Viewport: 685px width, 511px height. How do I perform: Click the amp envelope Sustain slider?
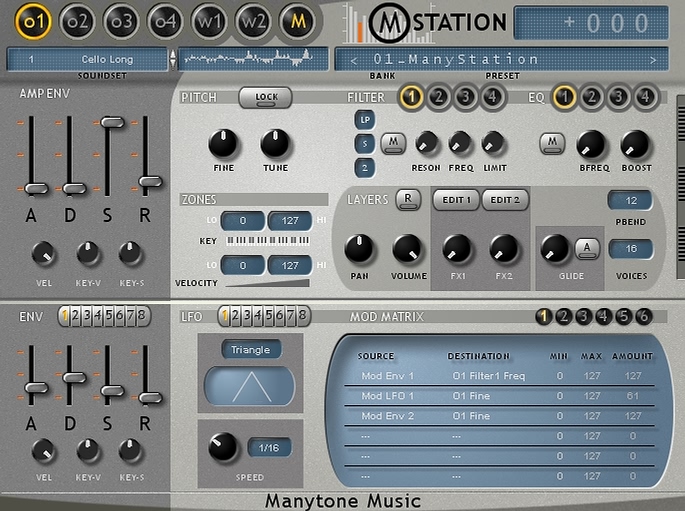click(x=112, y=122)
